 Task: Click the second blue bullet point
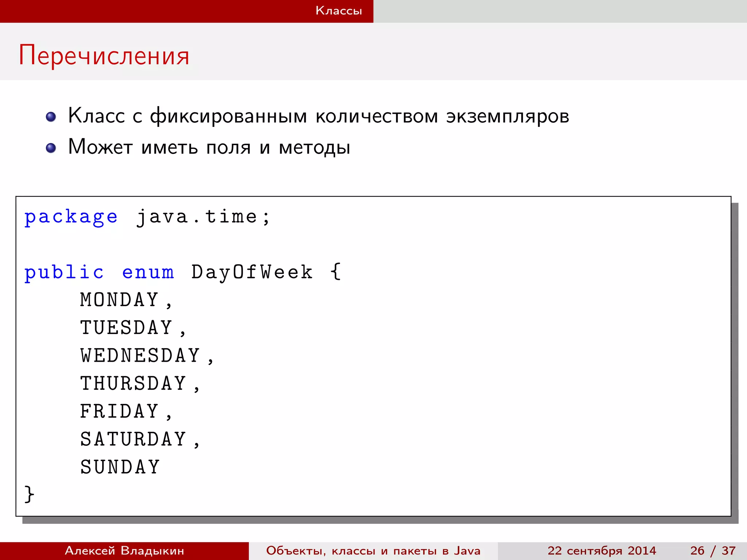tap(51, 148)
